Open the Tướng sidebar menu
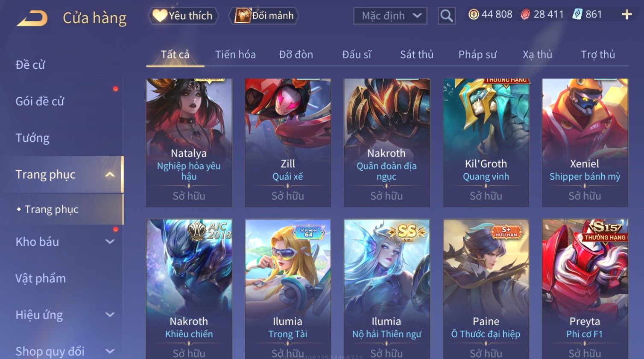The height and width of the screenshot is (359, 644). (x=32, y=138)
